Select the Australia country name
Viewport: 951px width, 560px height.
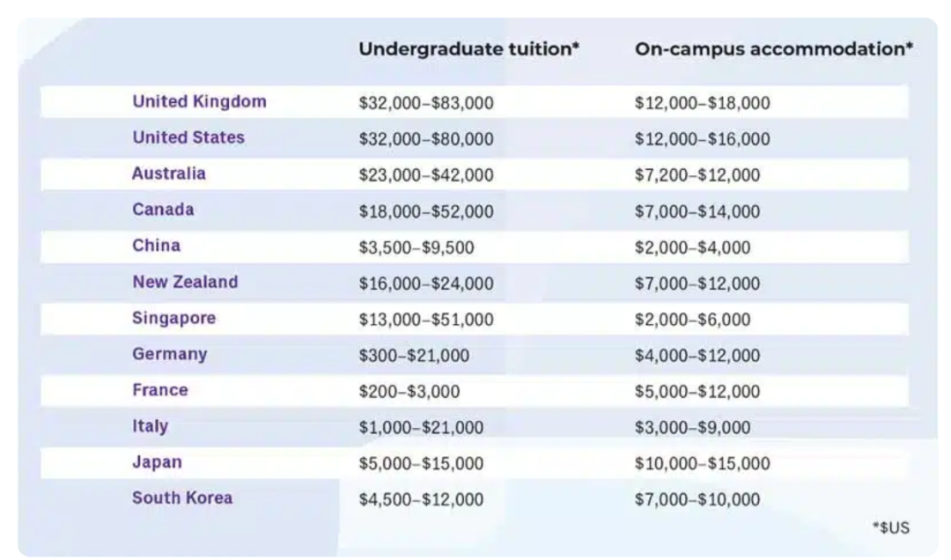click(x=169, y=174)
